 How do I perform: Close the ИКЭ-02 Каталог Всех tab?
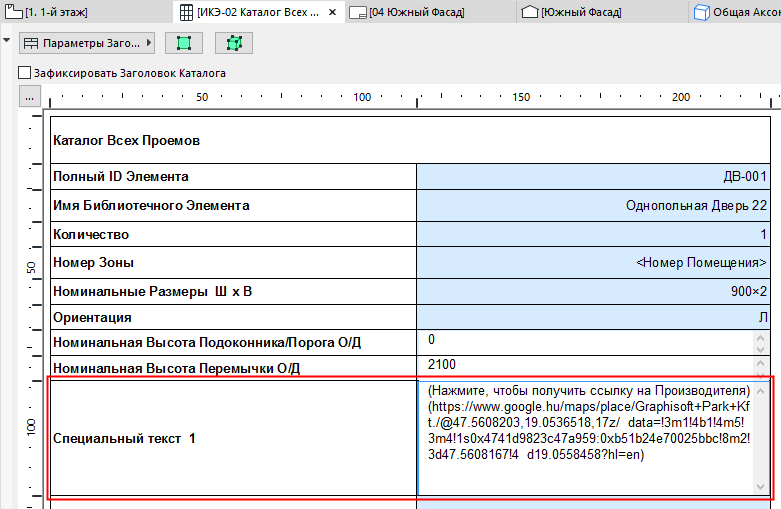[333, 12]
